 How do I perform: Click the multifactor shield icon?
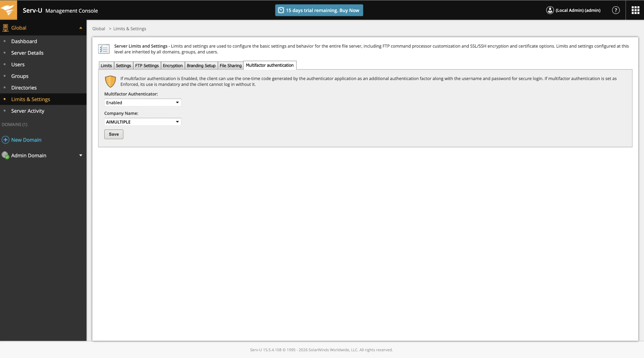tap(110, 81)
